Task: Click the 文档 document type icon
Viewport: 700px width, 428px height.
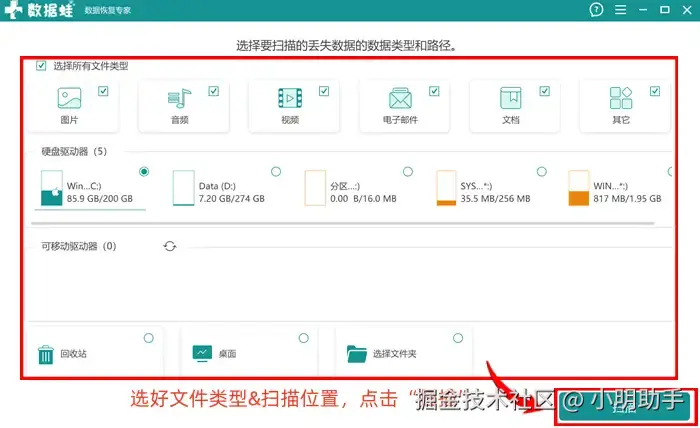Action: point(510,98)
